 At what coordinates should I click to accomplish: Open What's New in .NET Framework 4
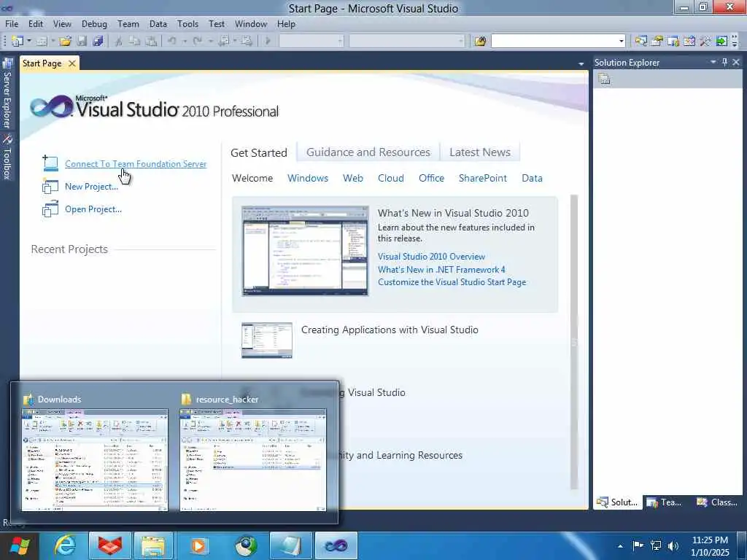tap(441, 270)
